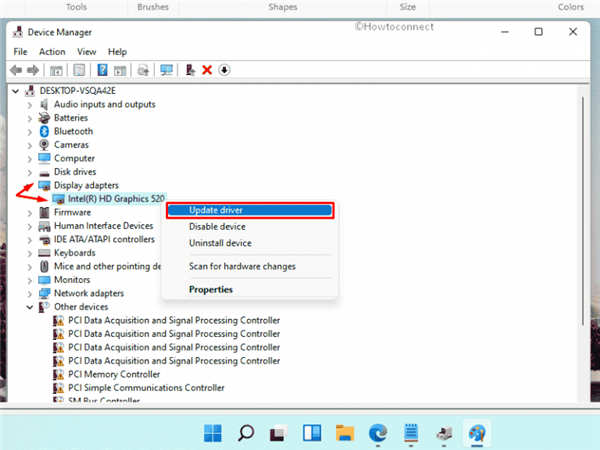Viewport: 600px width, 450px height.
Task: Open Microsoft Edge from the taskbar
Action: [378, 433]
